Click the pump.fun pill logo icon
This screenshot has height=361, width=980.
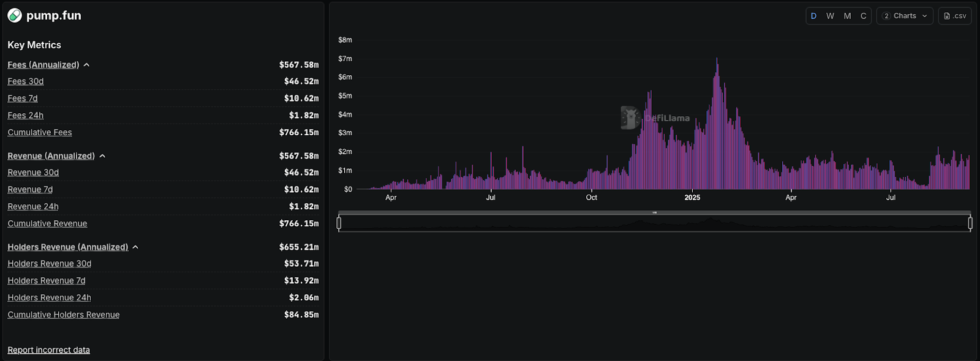pos(15,15)
